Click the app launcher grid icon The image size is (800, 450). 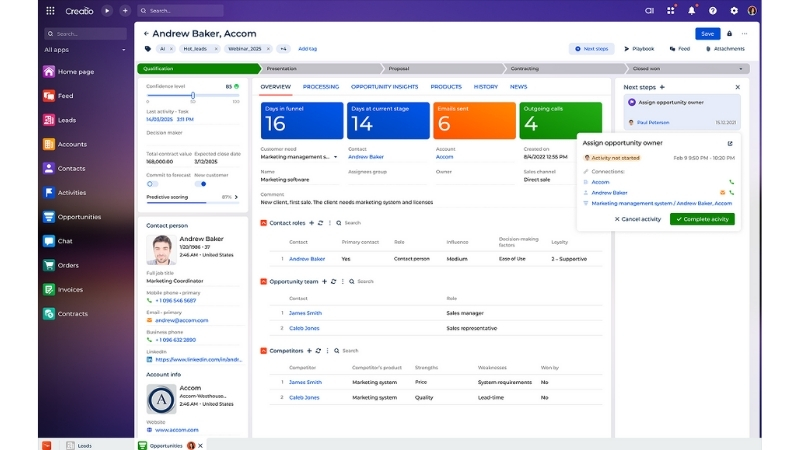(51, 10)
